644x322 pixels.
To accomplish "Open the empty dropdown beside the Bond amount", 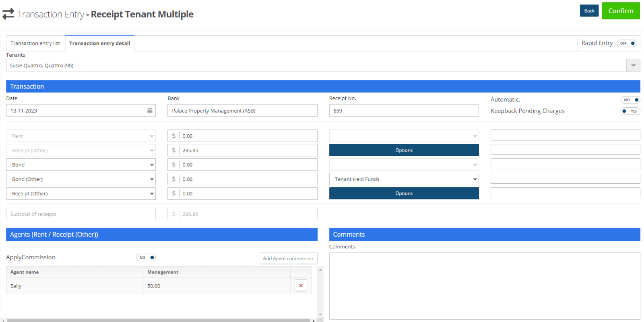I will click(x=404, y=165).
